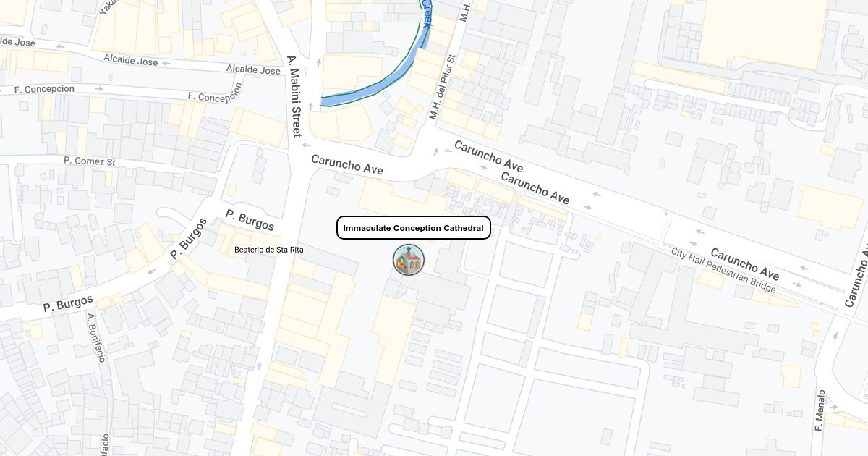This screenshot has width=868, height=456.
Task: Click the cathedral church marker icon
Action: click(x=409, y=260)
